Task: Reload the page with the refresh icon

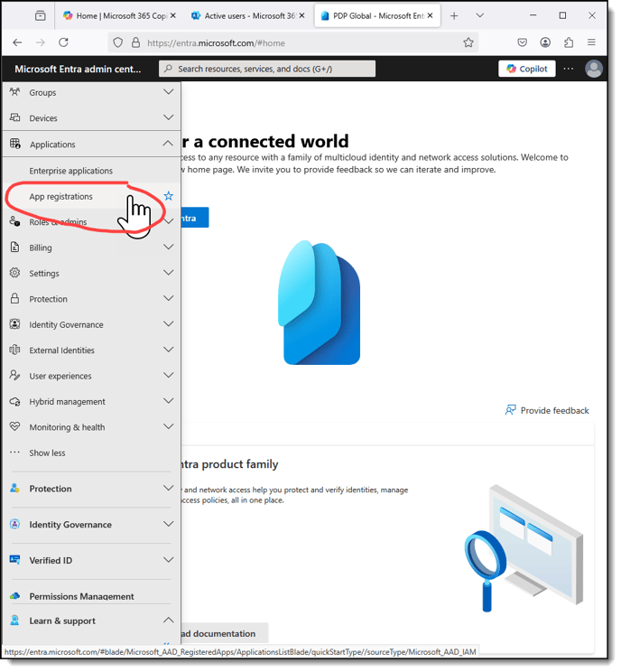Action: (x=63, y=42)
